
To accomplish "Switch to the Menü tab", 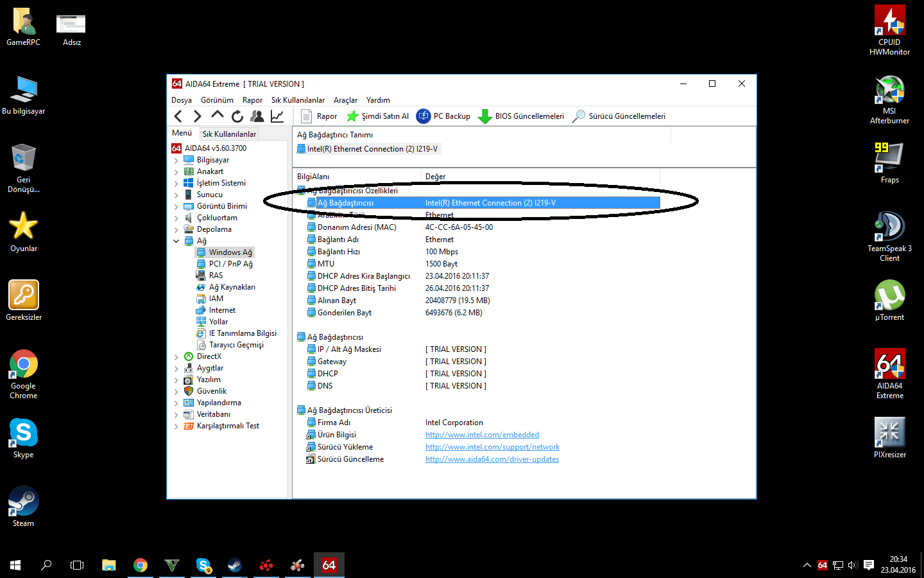I will pyautogui.click(x=182, y=133).
